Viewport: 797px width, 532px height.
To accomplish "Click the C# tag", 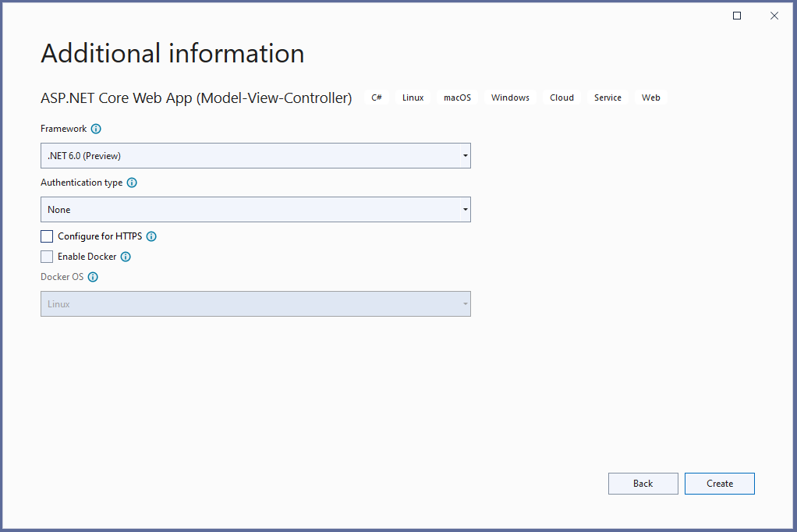I will 377,98.
